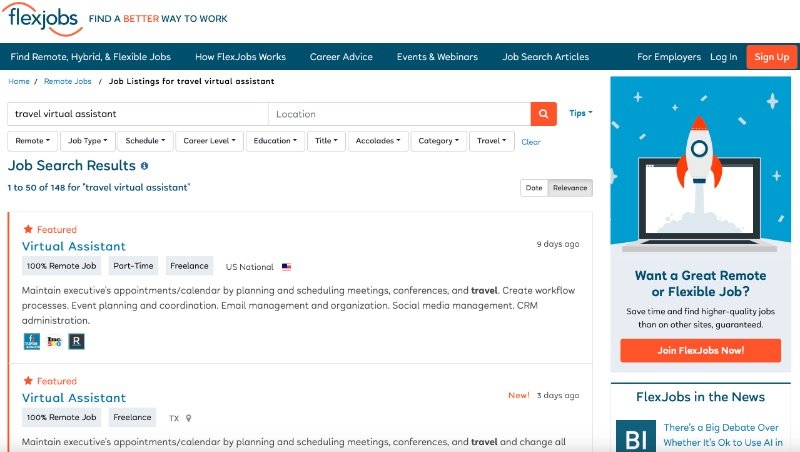Viewport: 800px width, 452px height.
Task: Open Find Remote, Hybrid, & Flexible Jobs menu
Action: (x=90, y=57)
